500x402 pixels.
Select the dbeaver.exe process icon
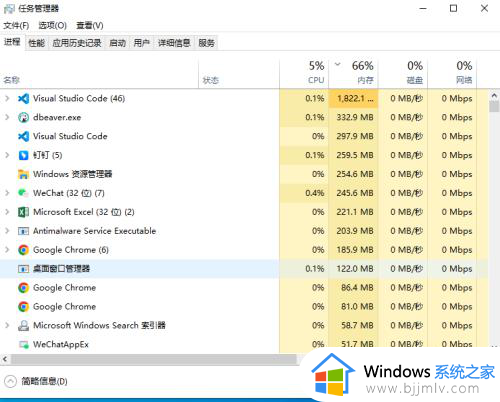[23, 118]
